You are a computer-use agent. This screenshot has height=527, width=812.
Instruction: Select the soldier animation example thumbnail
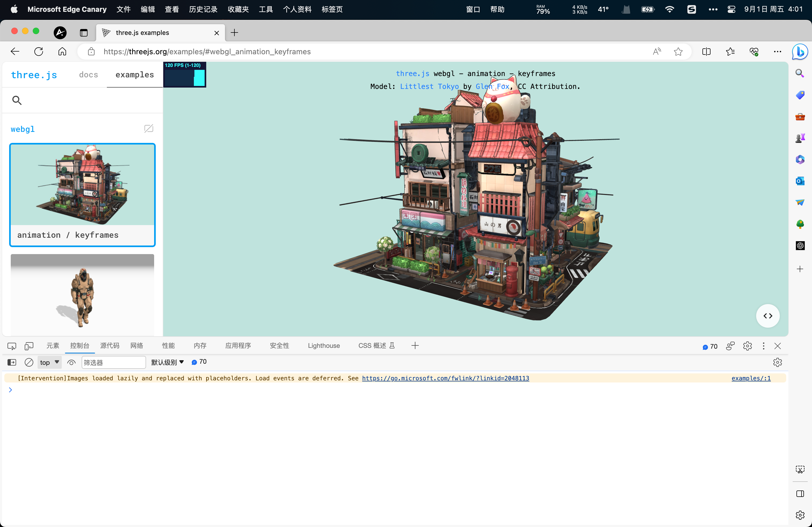coord(82,295)
